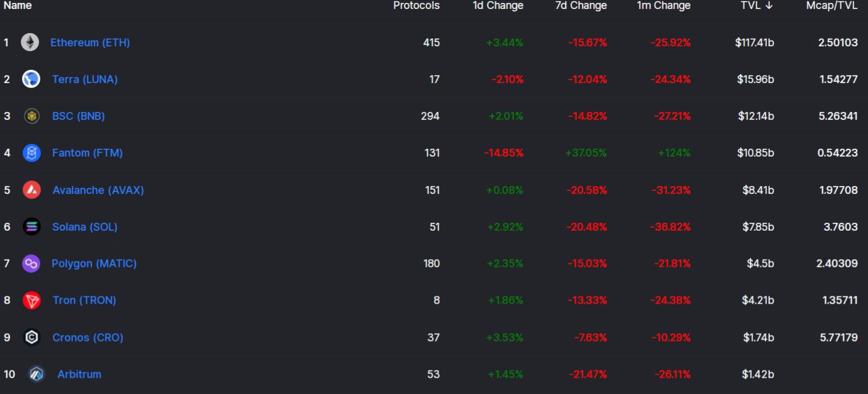Click the Tron logo icon
The image size is (868, 394).
coord(31,300)
